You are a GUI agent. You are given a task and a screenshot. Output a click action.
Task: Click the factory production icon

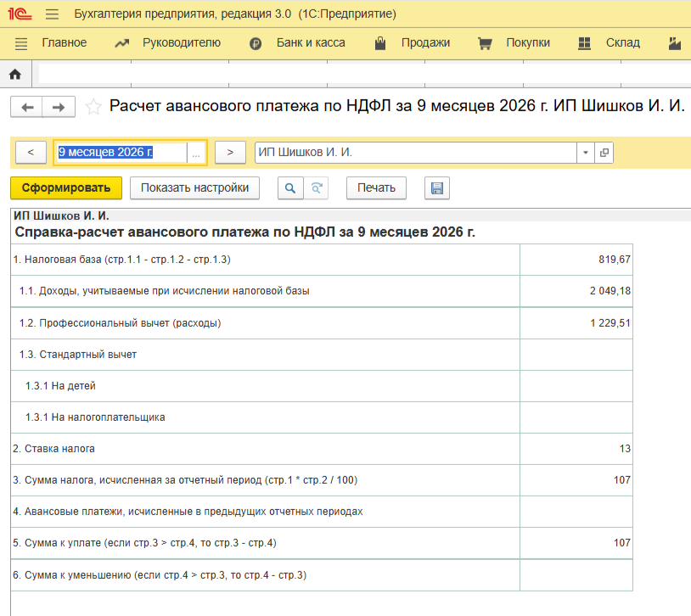[674, 43]
